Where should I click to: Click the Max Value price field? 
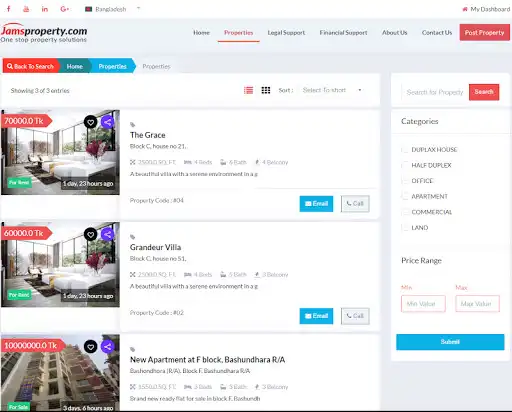477,304
